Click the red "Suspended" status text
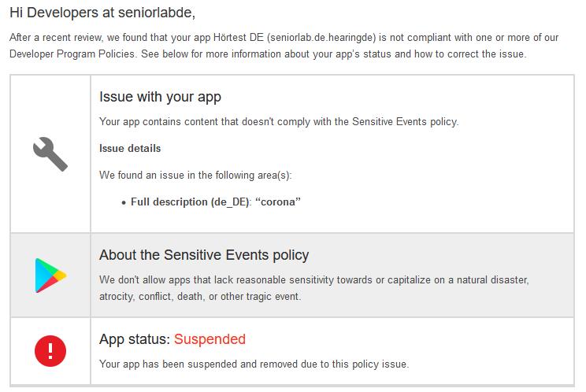 [210, 339]
